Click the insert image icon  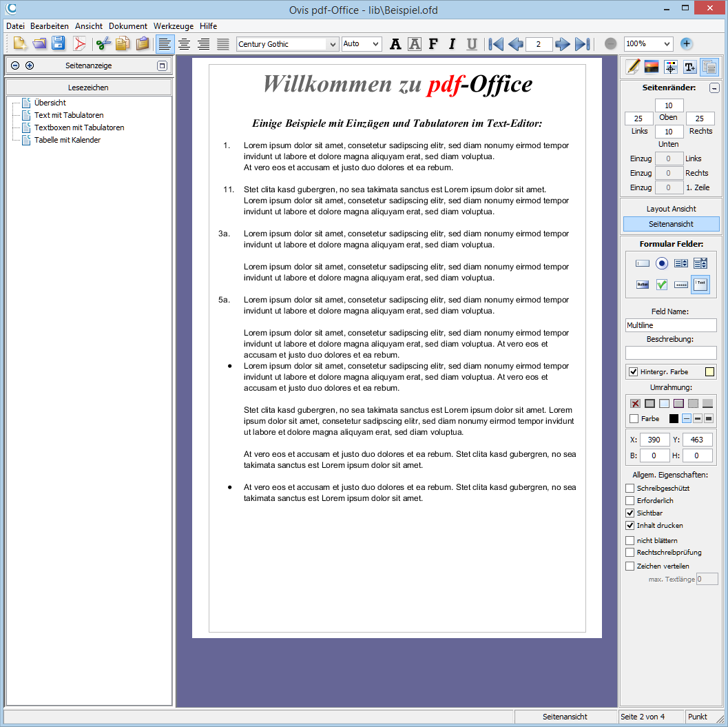tap(652, 67)
